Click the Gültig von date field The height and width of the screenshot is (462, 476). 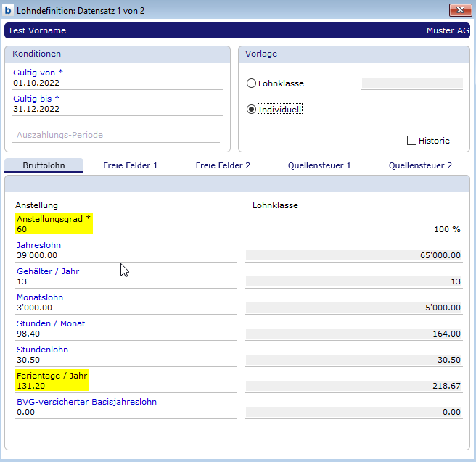pos(116,83)
